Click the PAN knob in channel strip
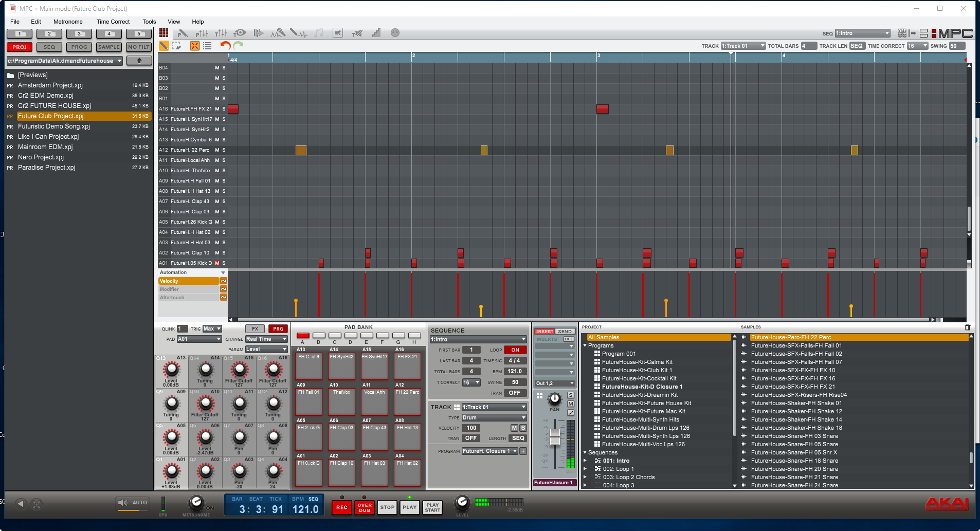The height and width of the screenshot is (531, 980). pos(555,398)
